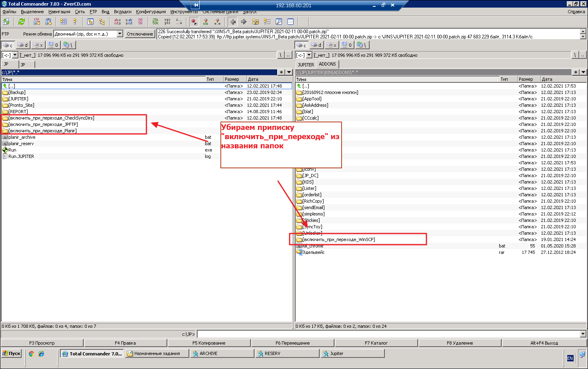Image resolution: width=588 pixels, height=369 pixels.
Task: Click the Forward arrow navigation icon
Action: point(244,22)
